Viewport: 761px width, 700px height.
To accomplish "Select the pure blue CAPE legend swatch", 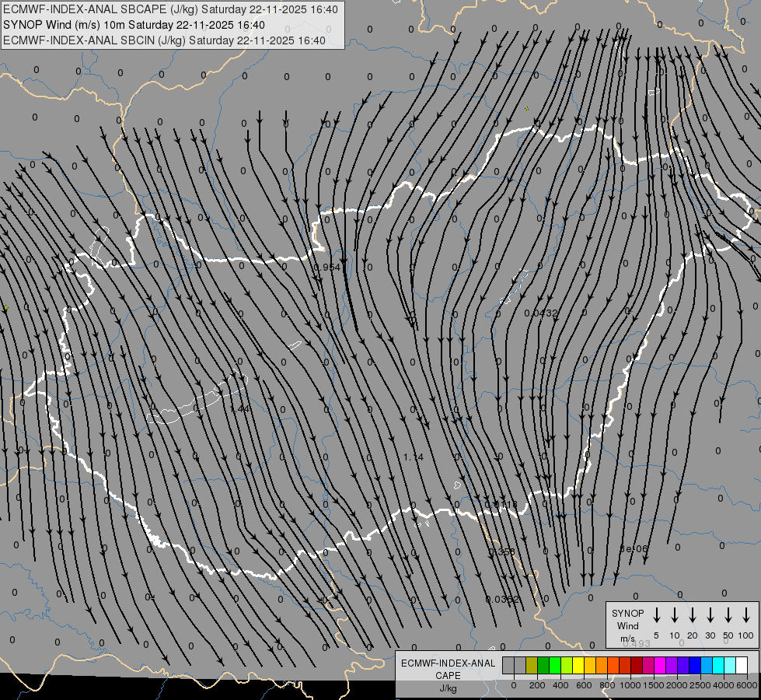I will pos(694,665).
